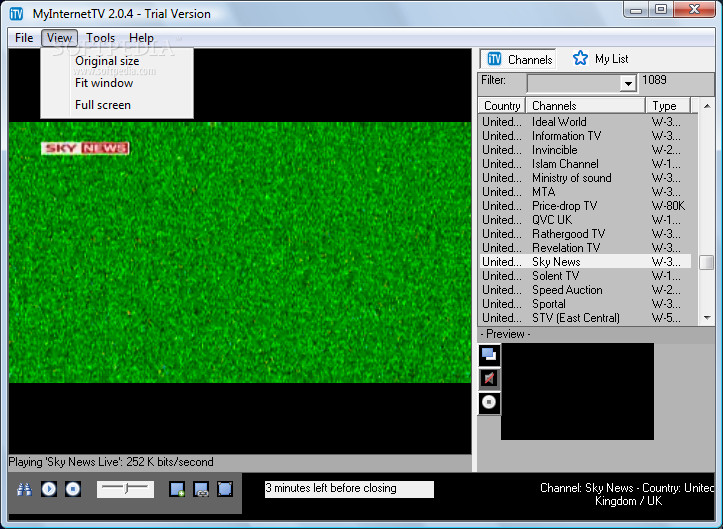Sort by the Country column header
This screenshot has width=723, height=529.
502,106
